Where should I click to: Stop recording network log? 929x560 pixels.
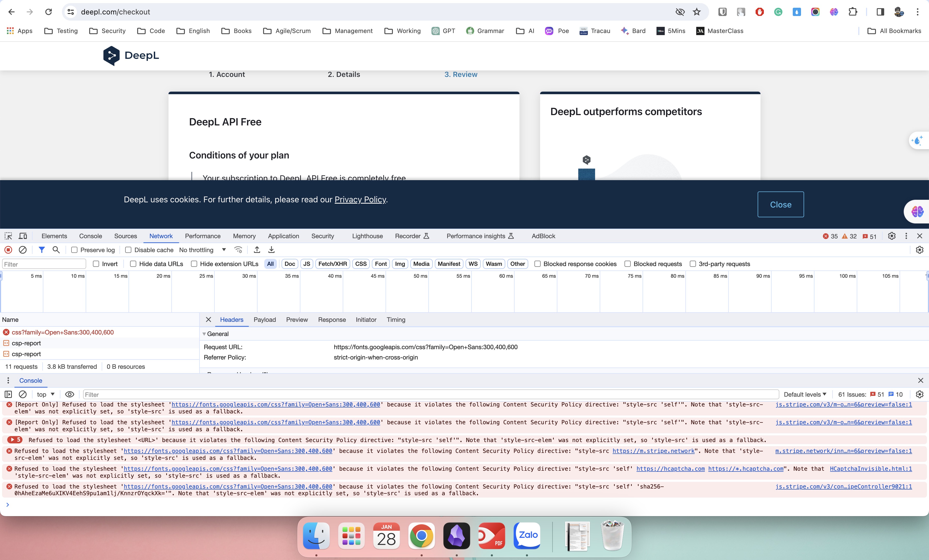pos(8,250)
